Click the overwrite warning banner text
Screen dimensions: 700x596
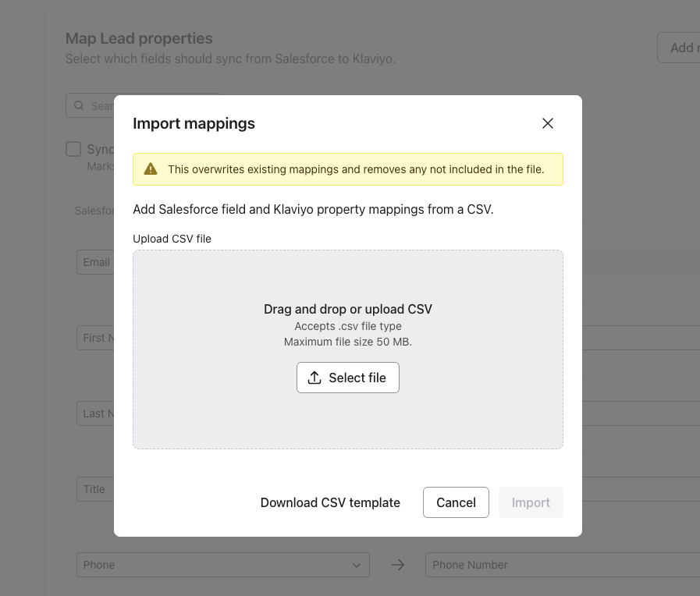356,169
